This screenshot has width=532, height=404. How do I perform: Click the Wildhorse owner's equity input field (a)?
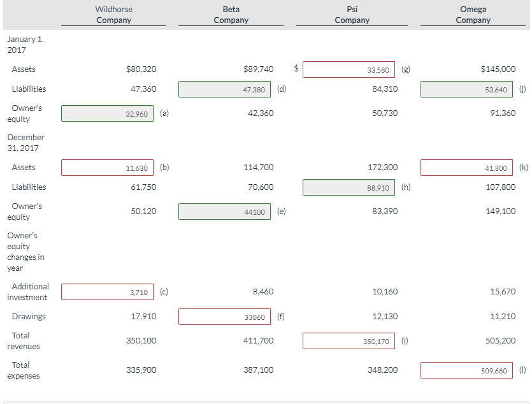coord(106,113)
